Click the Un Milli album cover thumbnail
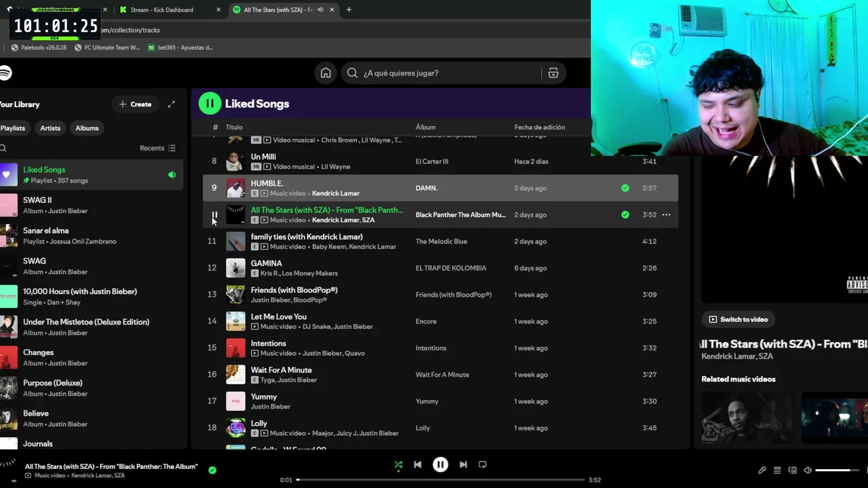 pyautogui.click(x=235, y=161)
